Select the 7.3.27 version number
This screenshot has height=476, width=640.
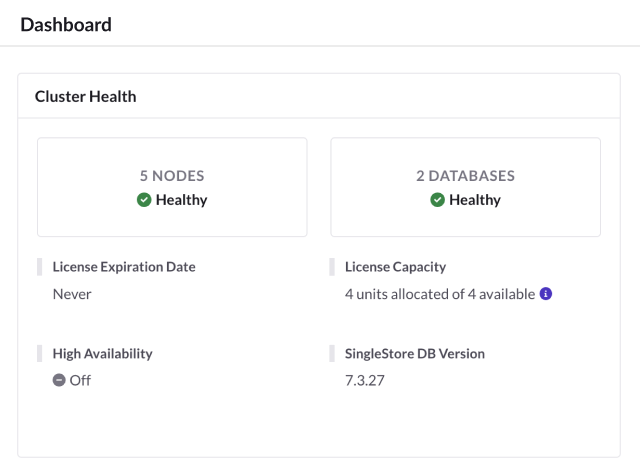[x=365, y=380]
